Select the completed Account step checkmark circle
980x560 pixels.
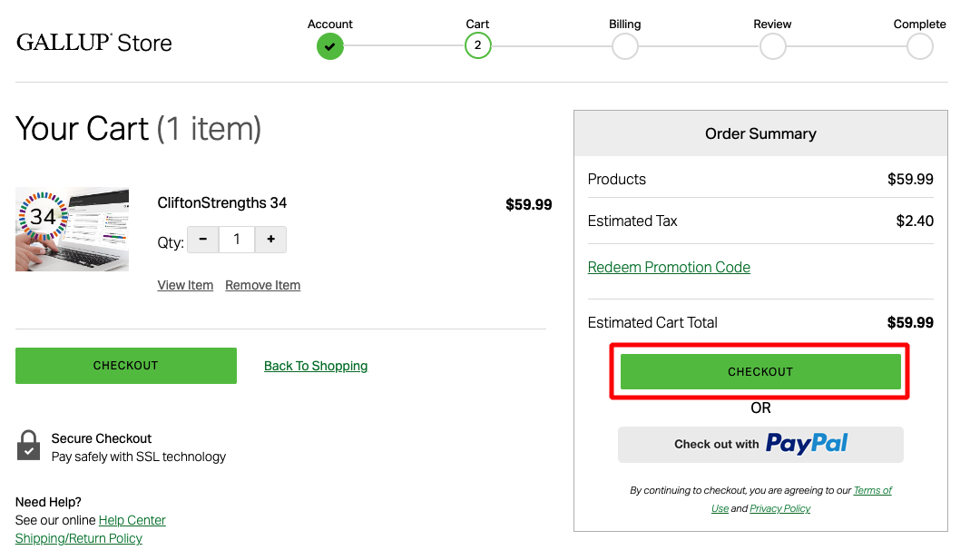330,46
